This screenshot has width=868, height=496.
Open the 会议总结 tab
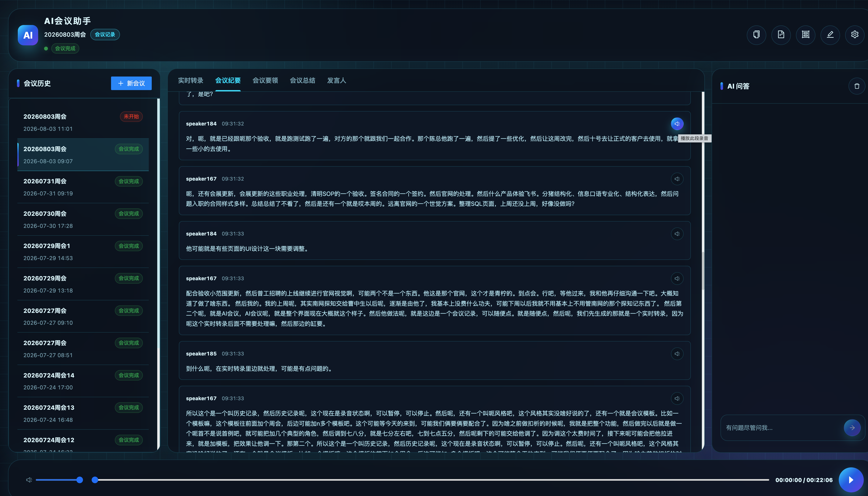coord(302,80)
